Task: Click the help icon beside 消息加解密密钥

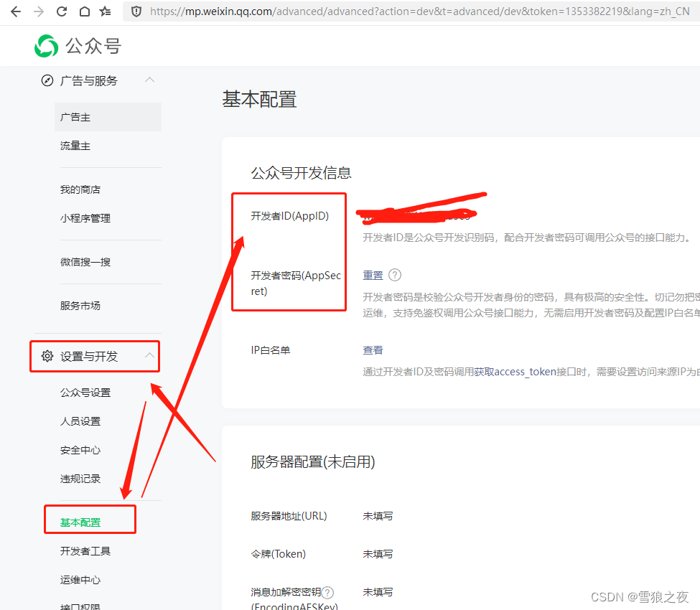Action: click(x=327, y=593)
